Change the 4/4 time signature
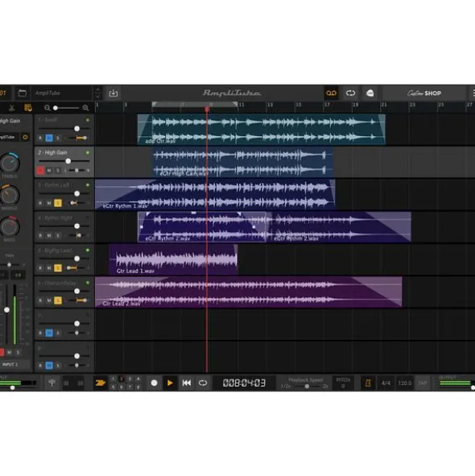The image size is (475, 476). pos(386,383)
